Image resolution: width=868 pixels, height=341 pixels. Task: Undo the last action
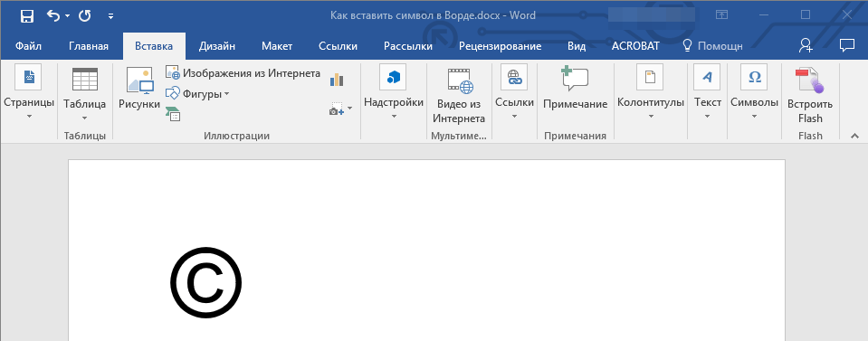coord(53,16)
